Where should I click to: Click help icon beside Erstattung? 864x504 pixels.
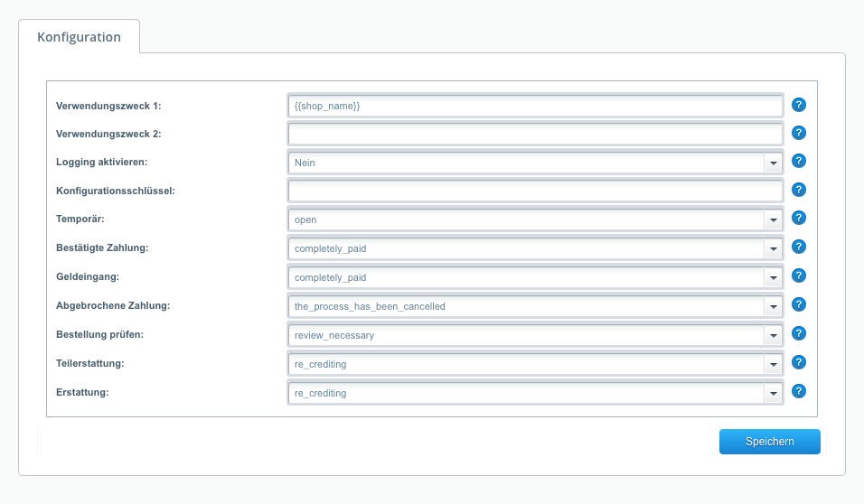coord(798,392)
